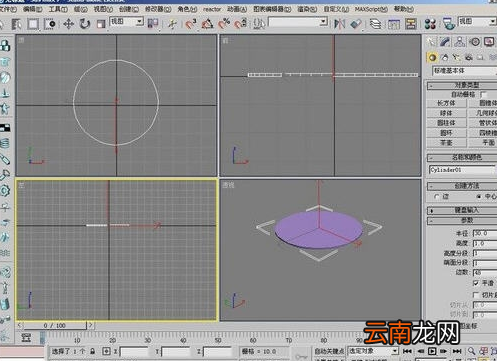The height and width of the screenshot is (361, 497).
Task: Uncheck the 平滑 (Smooth) checkbox
Action: [476, 283]
